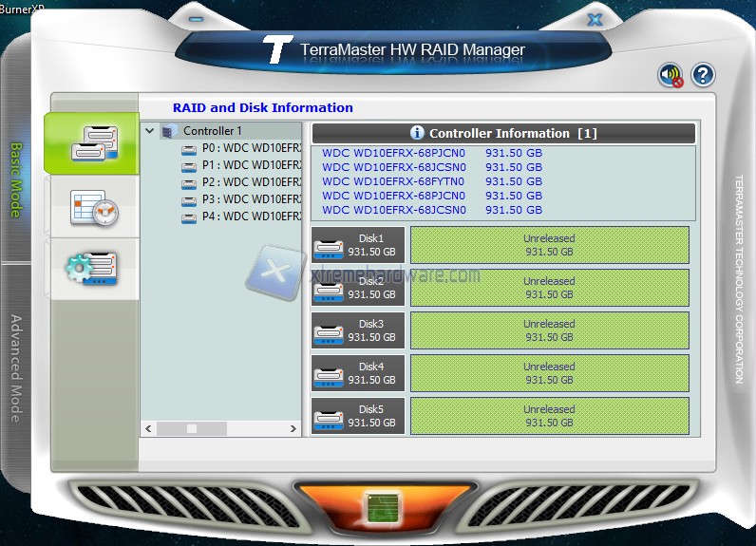Open the help question mark icon

coord(703,75)
